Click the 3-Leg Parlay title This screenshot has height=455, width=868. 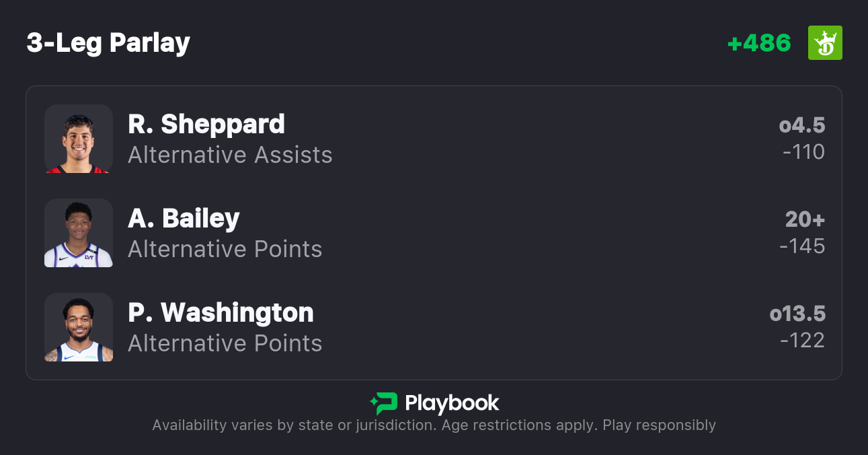(108, 43)
